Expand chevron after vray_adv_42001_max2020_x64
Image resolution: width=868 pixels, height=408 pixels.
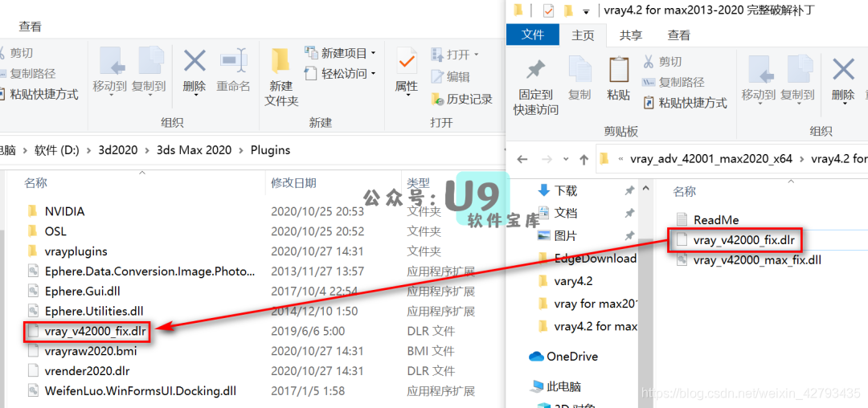pos(800,159)
